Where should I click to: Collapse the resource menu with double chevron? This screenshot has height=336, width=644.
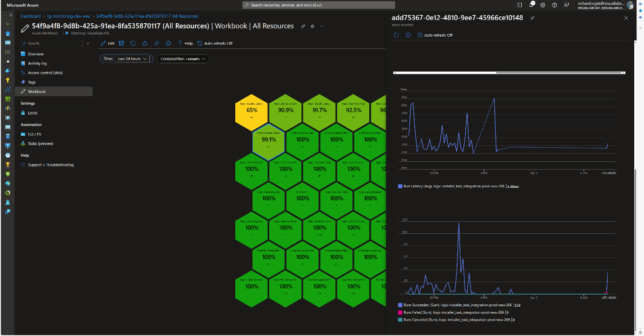coord(88,43)
